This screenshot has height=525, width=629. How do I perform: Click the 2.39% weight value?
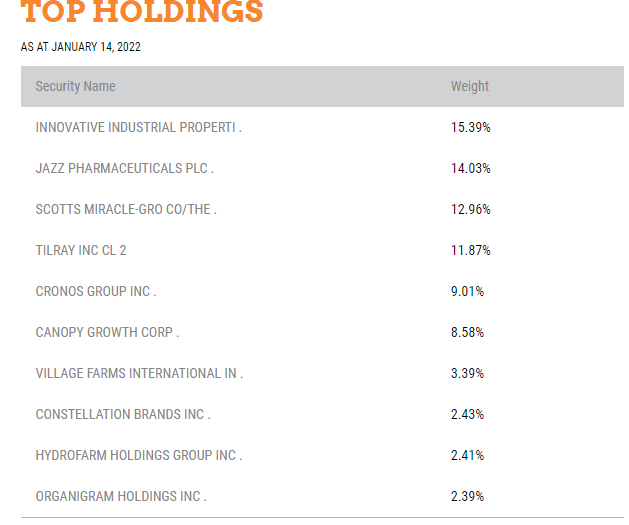coord(468,496)
